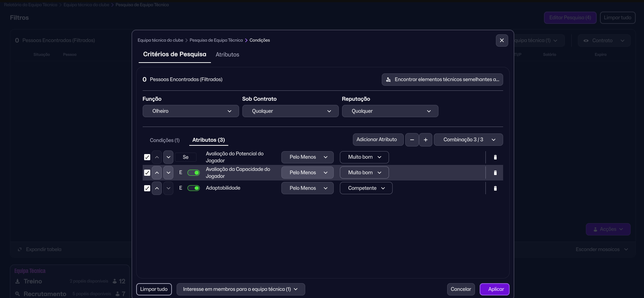Viewport: 644px width, 298px height.
Task: Untick the Avaliação do Potencial do Jogador checkbox
Action: coord(147,157)
